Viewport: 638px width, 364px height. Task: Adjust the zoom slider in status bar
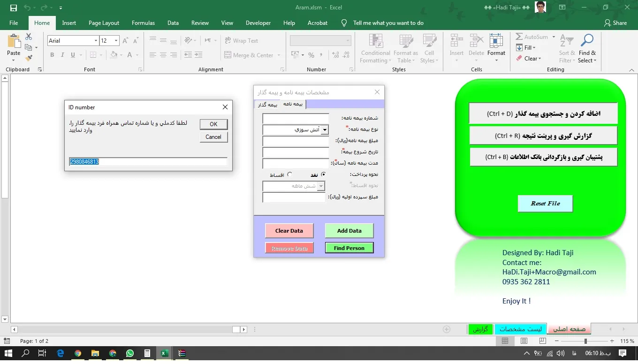coord(585,341)
